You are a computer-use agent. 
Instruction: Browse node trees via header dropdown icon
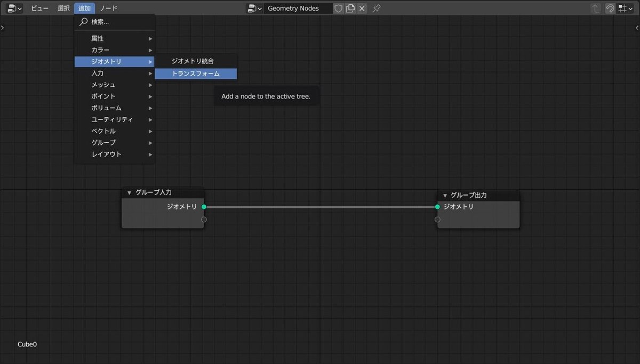[x=254, y=9]
